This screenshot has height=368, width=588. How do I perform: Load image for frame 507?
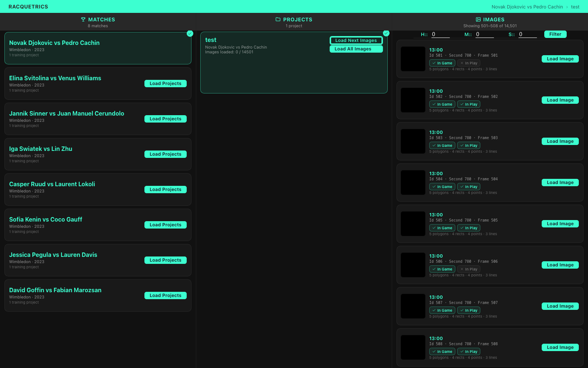point(560,306)
